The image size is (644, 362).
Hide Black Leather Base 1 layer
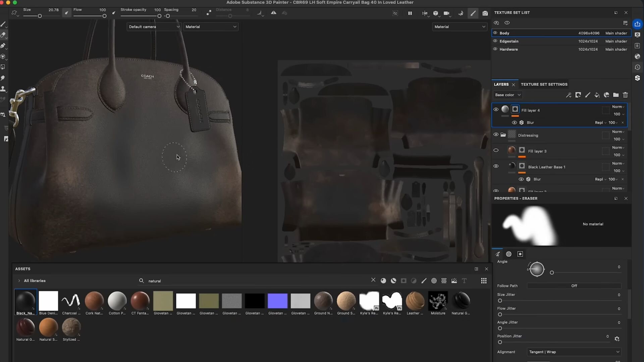pyautogui.click(x=496, y=166)
